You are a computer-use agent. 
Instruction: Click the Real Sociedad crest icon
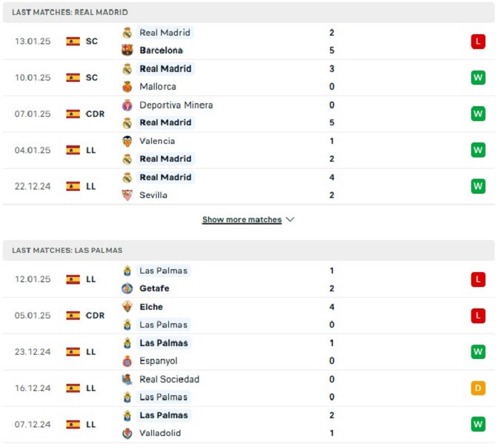[x=127, y=380]
